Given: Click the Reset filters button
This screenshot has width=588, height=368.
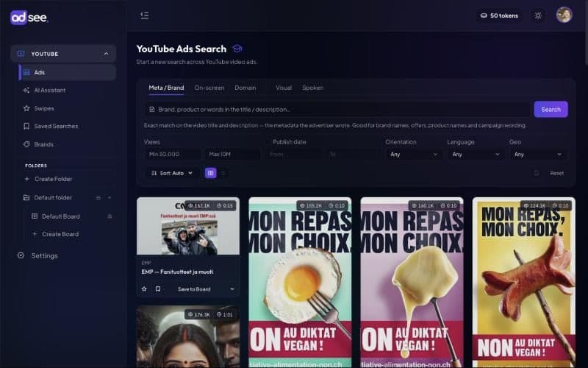Looking at the screenshot, I should (x=556, y=173).
